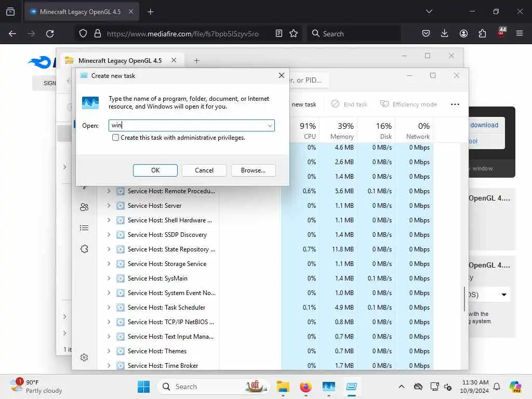532x399 pixels.
Task: Open Firefox account icon
Action: [x=463, y=33]
